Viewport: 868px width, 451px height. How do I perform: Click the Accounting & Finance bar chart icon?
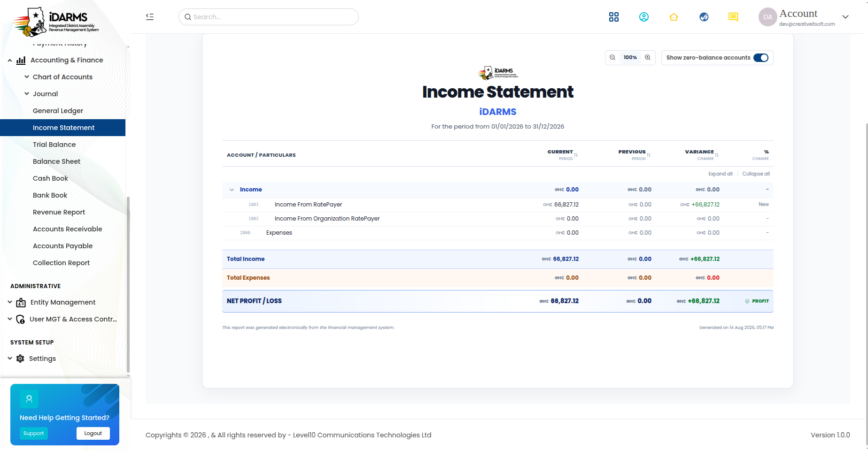tap(21, 60)
